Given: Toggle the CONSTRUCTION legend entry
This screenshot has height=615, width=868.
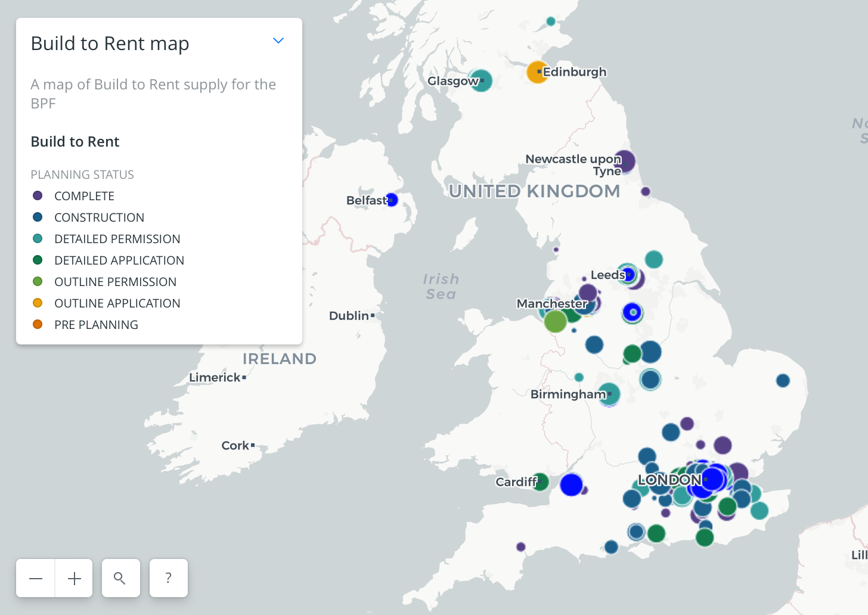Looking at the screenshot, I should (99, 218).
